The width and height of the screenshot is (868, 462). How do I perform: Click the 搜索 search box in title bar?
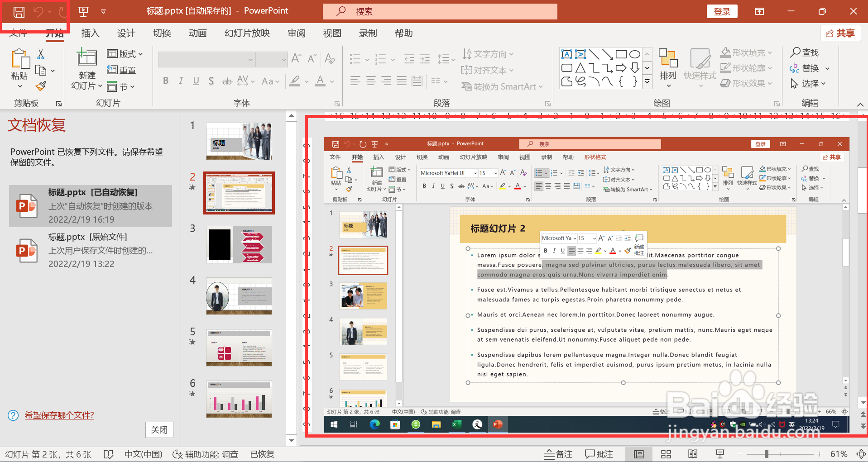click(440, 11)
